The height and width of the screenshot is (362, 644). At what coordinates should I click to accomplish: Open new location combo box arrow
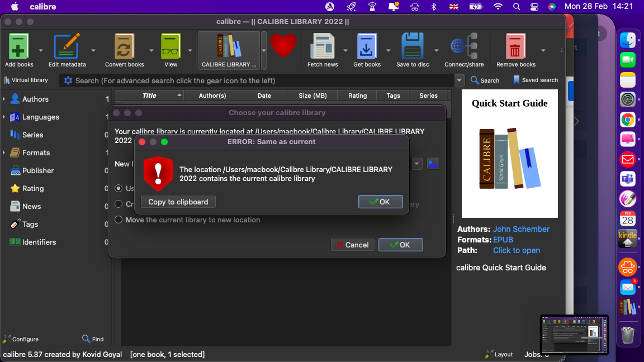[417, 164]
